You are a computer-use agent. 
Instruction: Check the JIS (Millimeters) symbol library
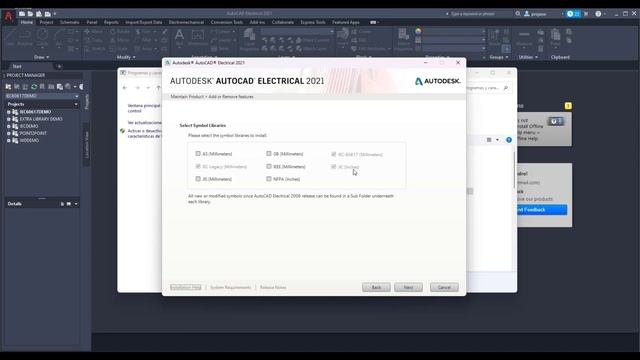coord(198,179)
